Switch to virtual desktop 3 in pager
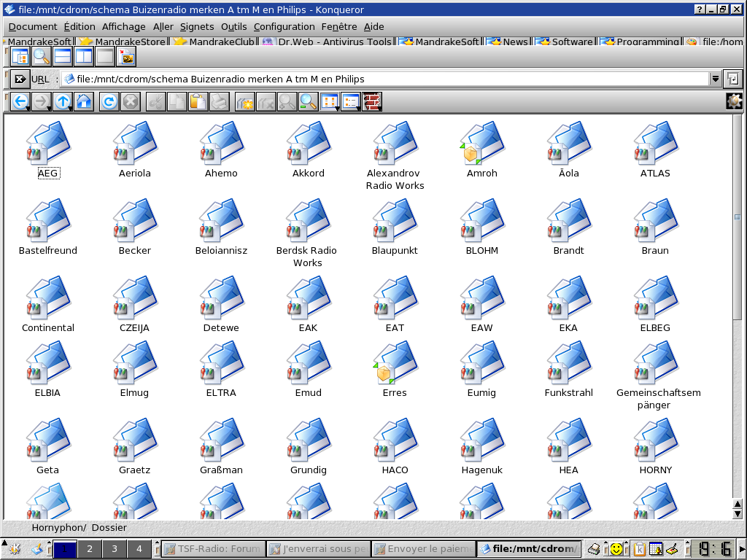 coord(115,548)
